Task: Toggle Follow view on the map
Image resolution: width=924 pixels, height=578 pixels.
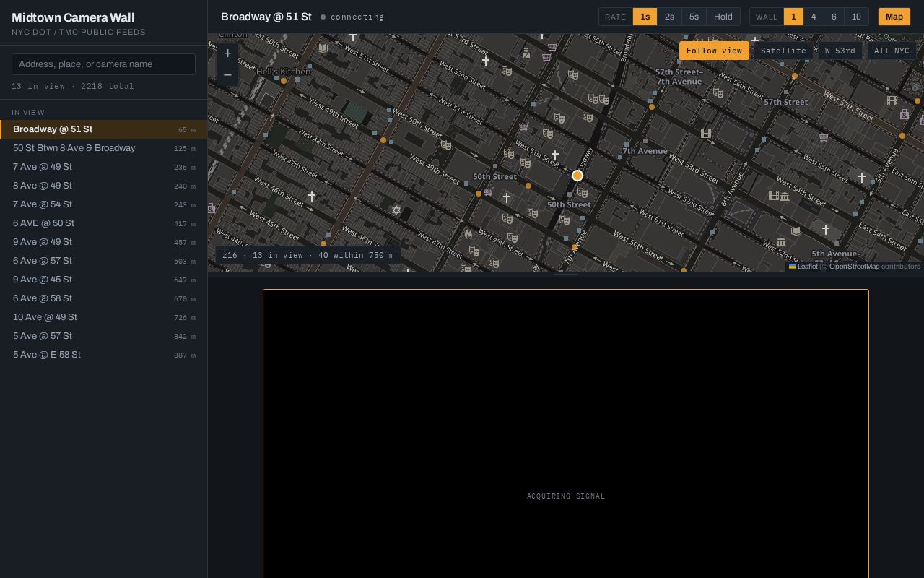Action: pyautogui.click(x=714, y=51)
